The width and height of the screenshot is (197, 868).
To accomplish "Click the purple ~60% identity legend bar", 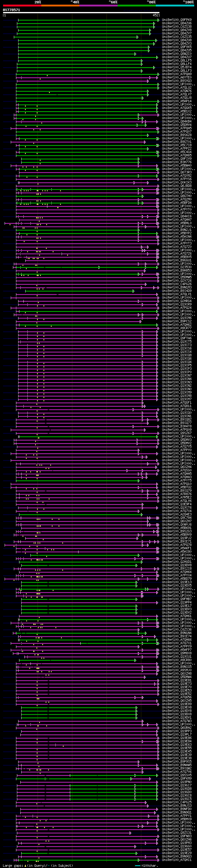I will [99, 6].
